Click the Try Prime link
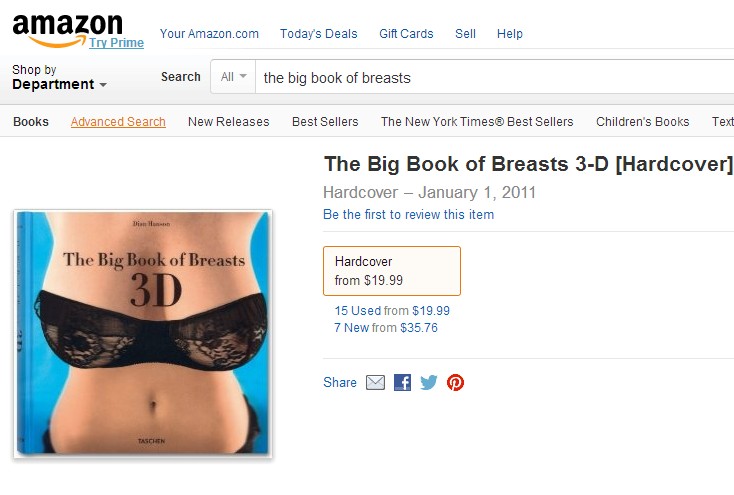734x495 pixels. [x=117, y=43]
